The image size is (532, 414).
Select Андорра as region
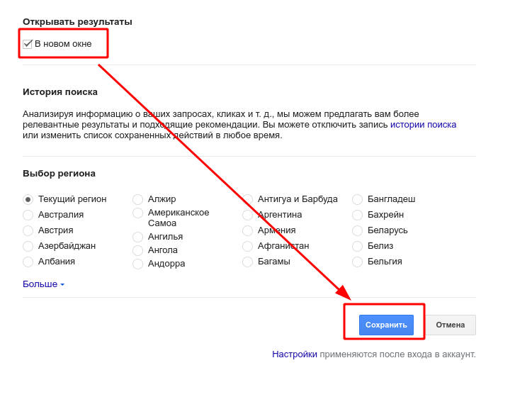coord(138,264)
